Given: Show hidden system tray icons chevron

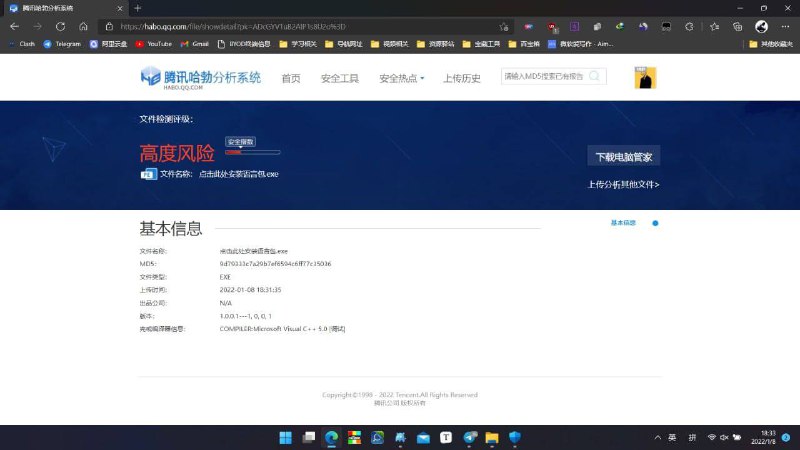Looking at the screenshot, I should coord(658,437).
